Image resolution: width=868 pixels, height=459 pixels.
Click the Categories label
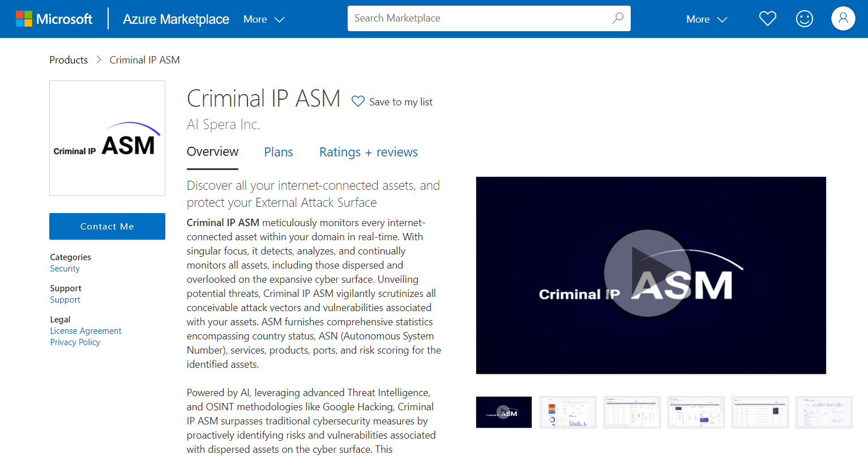[x=70, y=257]
